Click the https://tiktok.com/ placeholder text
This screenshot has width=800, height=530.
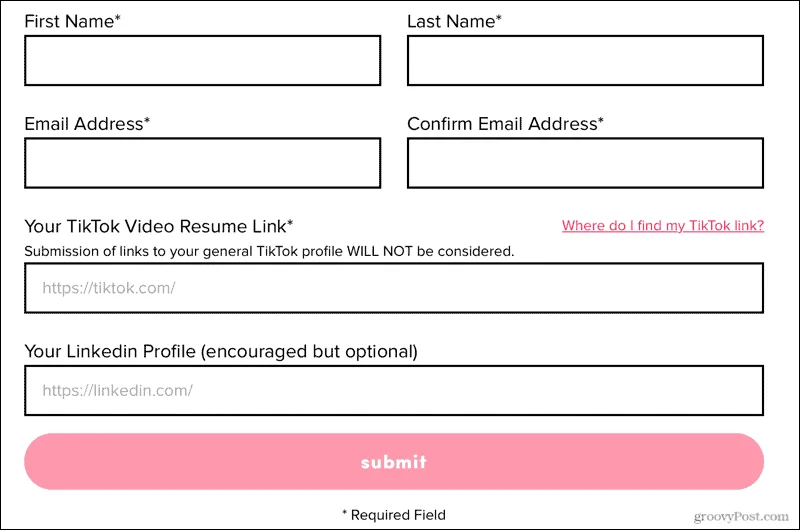(109, 288)
